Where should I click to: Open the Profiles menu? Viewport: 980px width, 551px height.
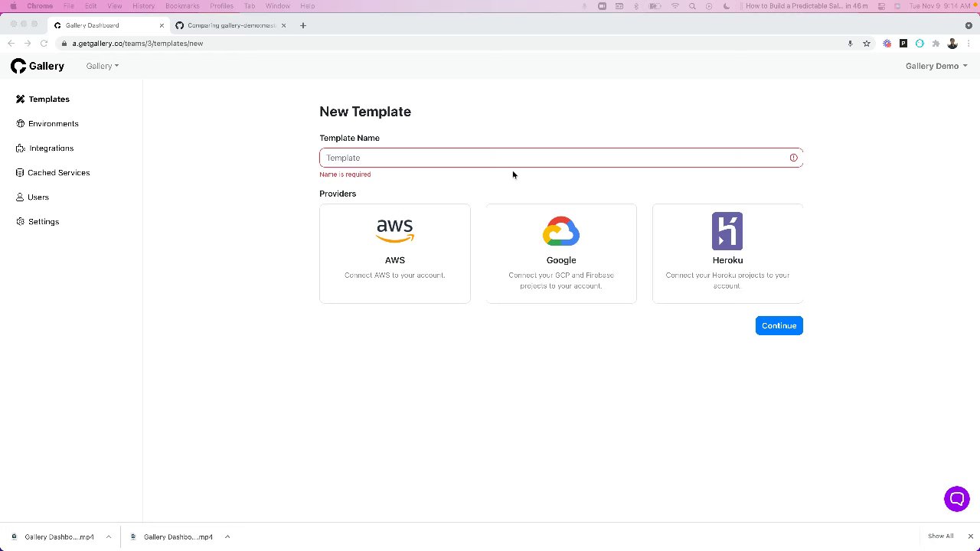221,6
